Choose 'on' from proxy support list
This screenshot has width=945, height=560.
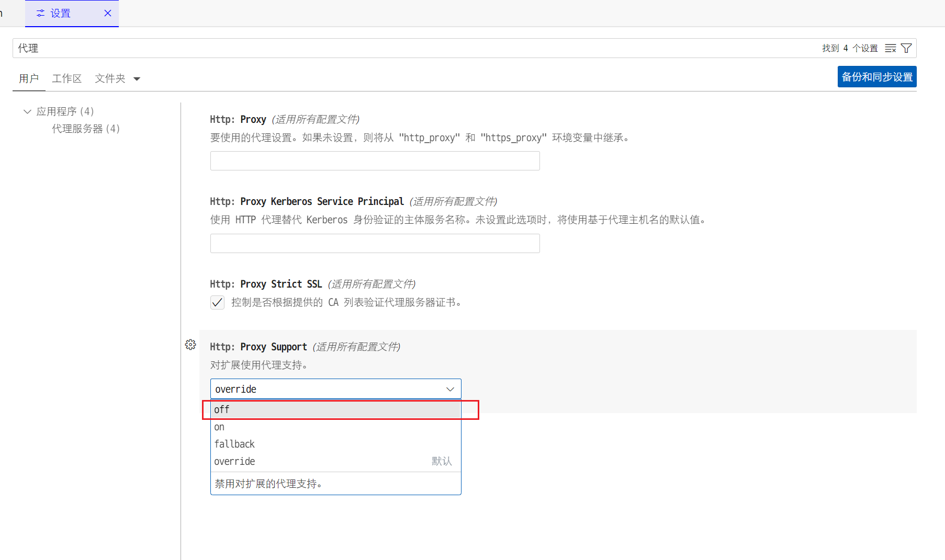pyautogui.click(x=335, y=427)
